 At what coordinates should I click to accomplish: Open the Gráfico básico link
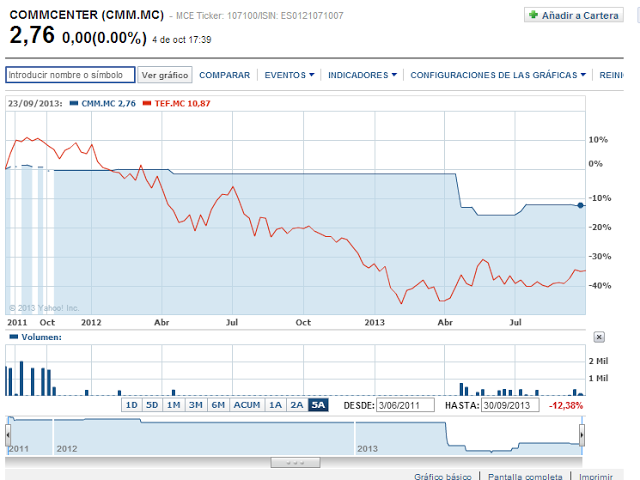pyautogui.click(x=442, y=478)
